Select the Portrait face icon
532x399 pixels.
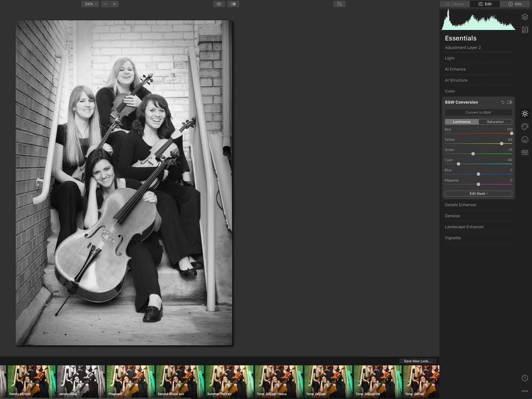525,140
